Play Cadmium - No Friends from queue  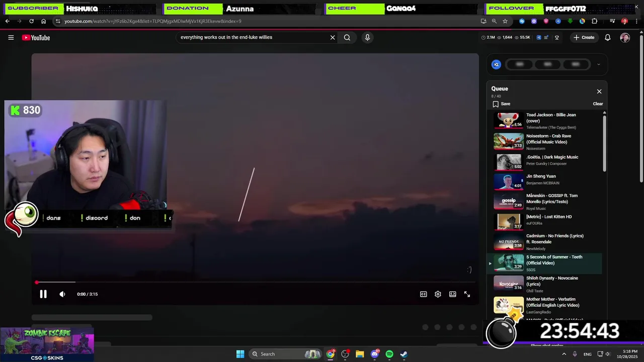pyautogui.click(x=547, y=242)
